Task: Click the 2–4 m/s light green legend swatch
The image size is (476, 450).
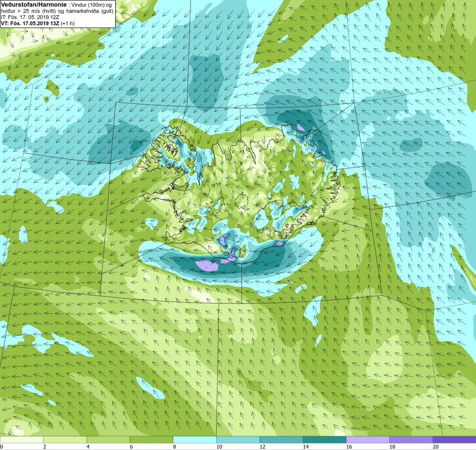Action: point(65,440)
